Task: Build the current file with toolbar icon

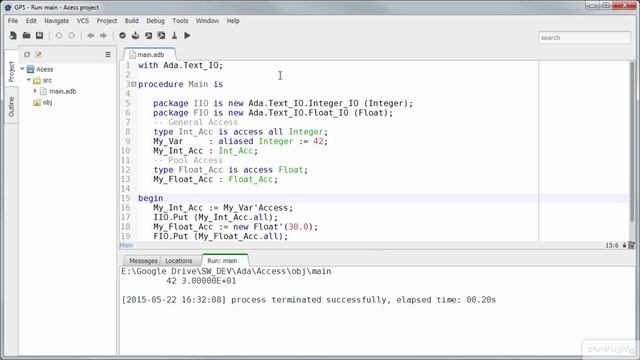Action: point(136,36)
